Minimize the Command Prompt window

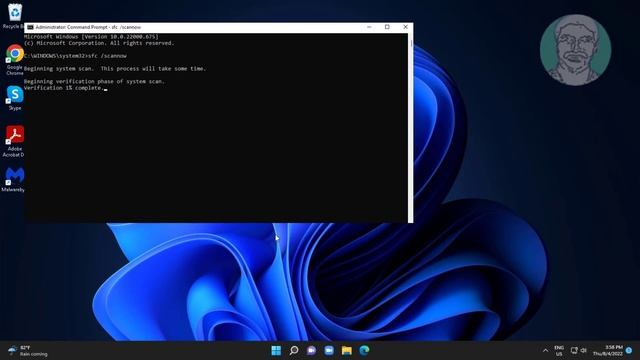coord(369,27)
